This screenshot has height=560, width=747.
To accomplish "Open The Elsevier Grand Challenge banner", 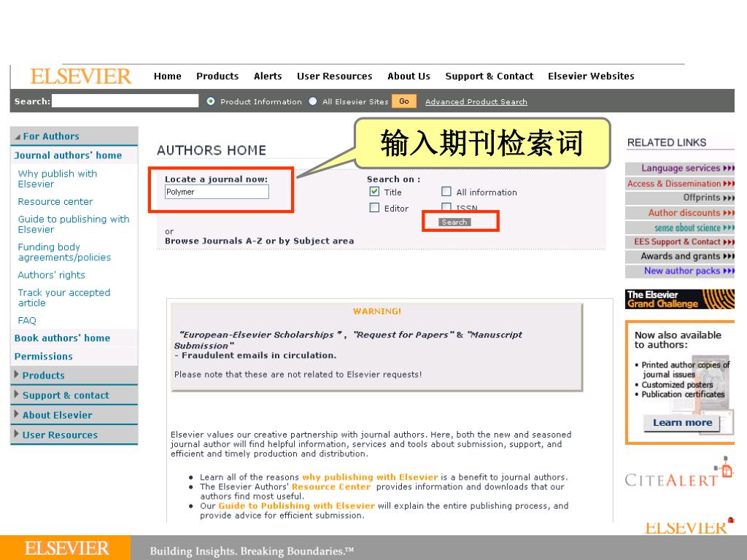I will click(x=679, y=299).
